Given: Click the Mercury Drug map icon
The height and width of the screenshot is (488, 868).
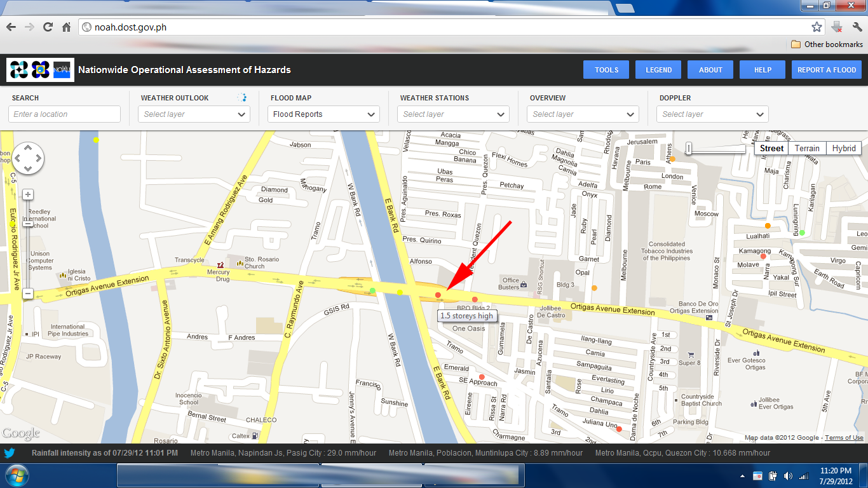Looking at the screenshot, I should click(221, 264).
